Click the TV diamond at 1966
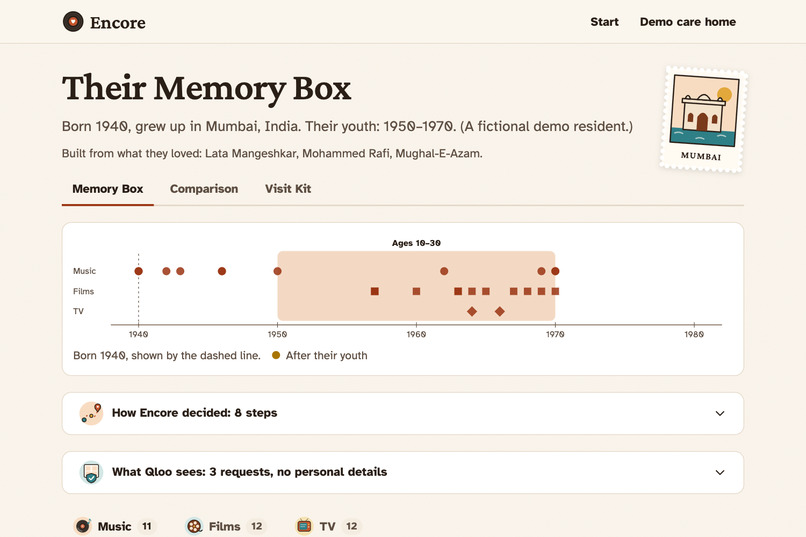The width and height of the screenshot is (806, 537). (500, 311)
